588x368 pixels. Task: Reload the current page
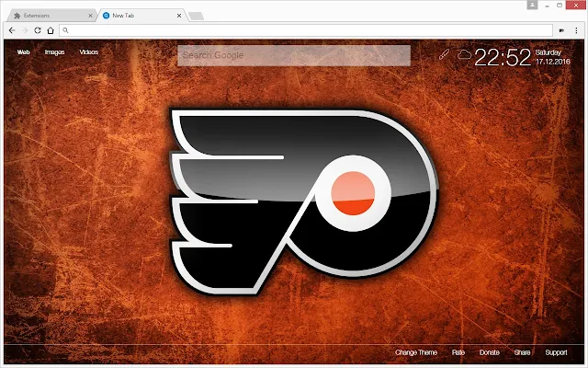click(38, 30)
